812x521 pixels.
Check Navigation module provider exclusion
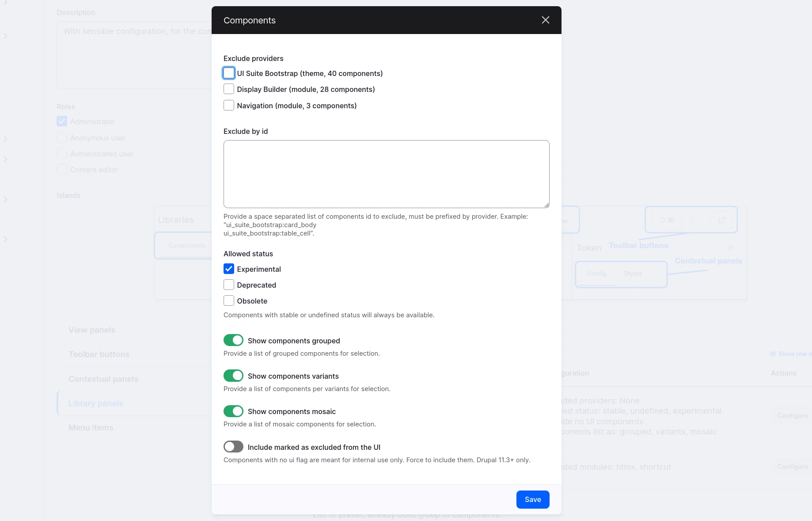[229, 106]
